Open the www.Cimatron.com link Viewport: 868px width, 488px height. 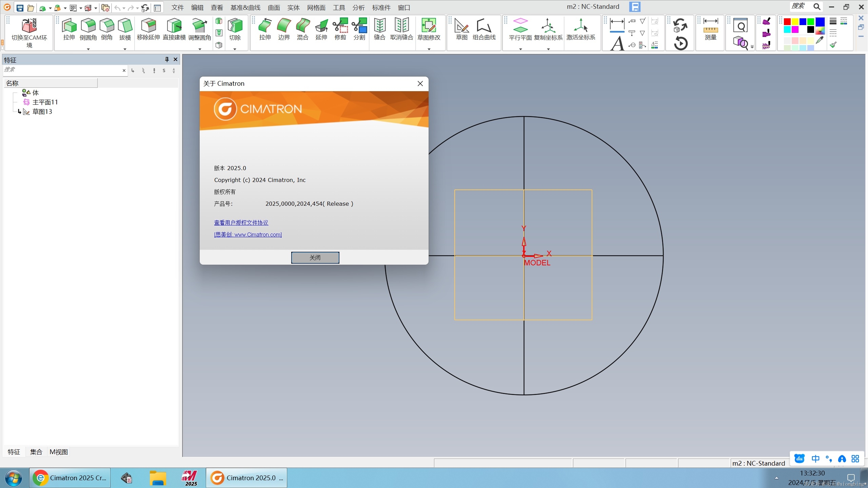pos(248,235)
